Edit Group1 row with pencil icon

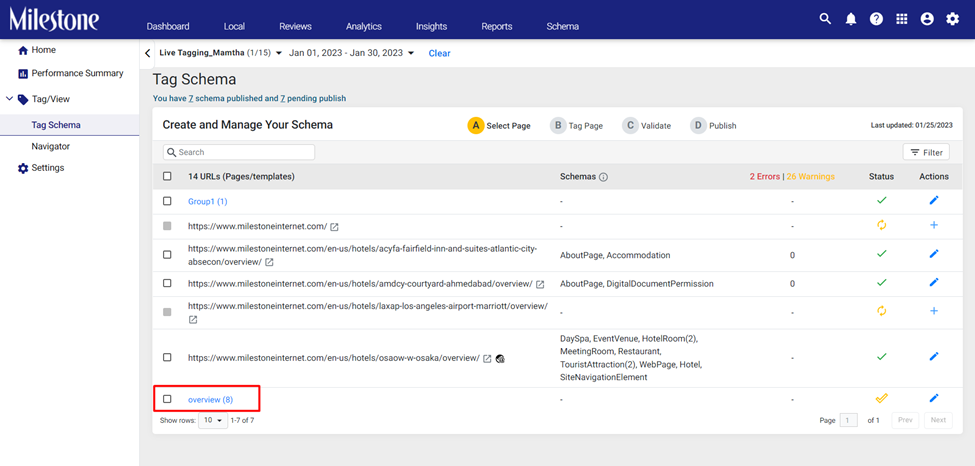933,200
